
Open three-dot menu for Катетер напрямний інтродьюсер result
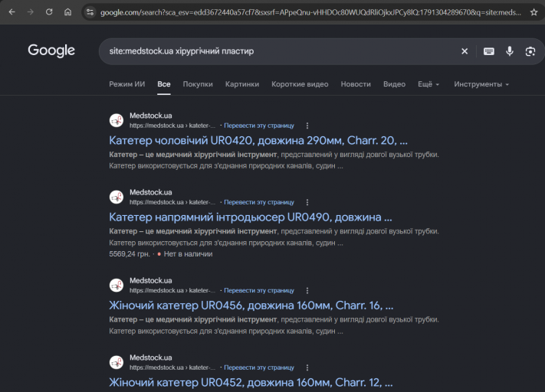tap(307, 202)
